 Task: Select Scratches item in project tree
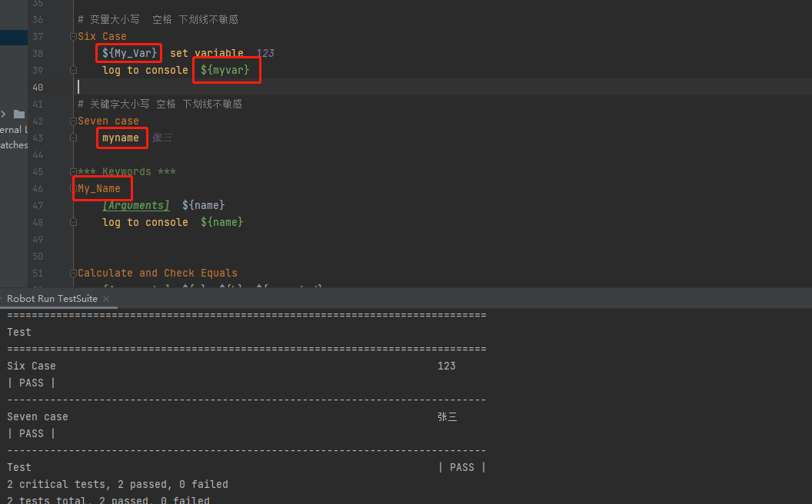pyautogui.click(x=13, y=145)
